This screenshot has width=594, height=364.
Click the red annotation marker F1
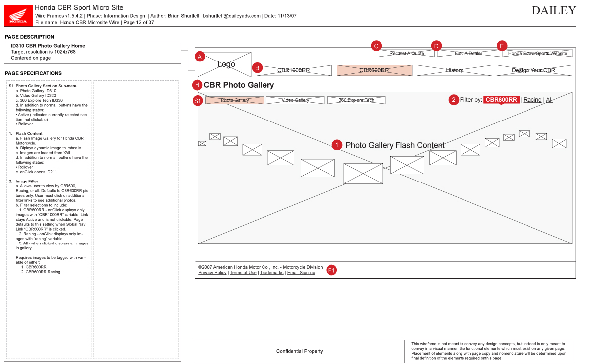[331, 270]
